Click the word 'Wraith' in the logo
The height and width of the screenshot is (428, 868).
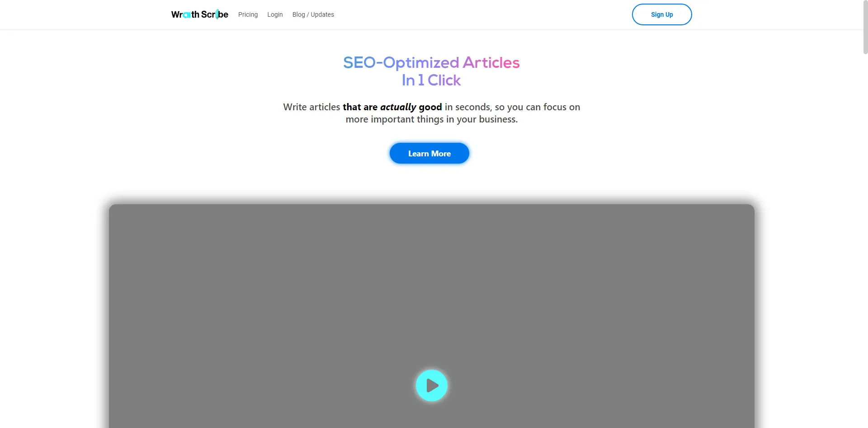click(x=185, y=14)
